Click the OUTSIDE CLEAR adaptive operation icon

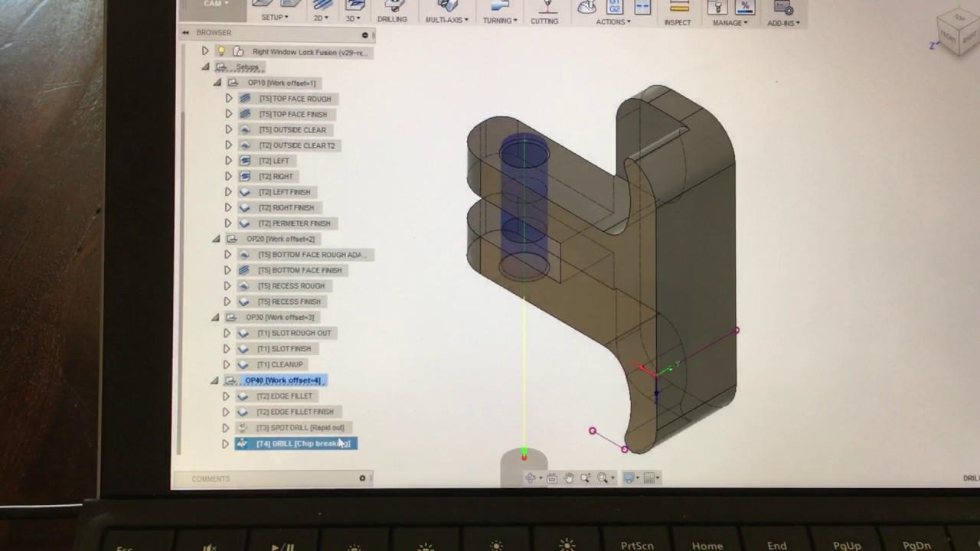[245, 129]
